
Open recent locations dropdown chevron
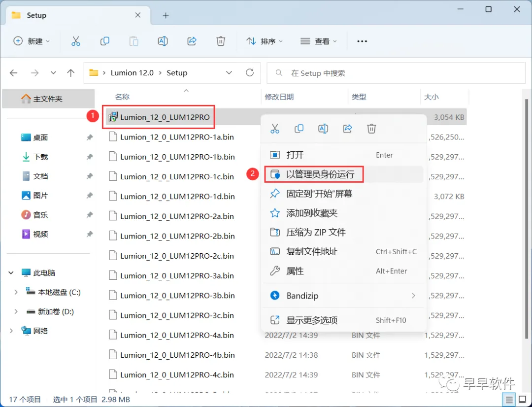point(53,73)
